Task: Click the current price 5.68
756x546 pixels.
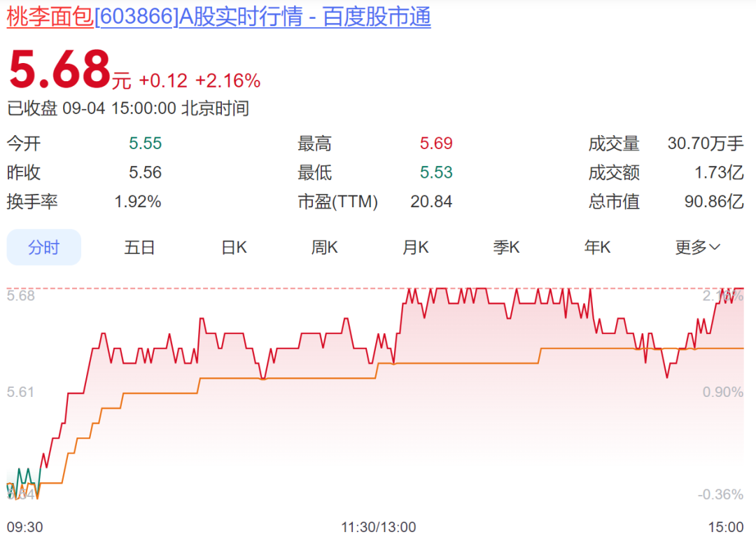Action: pos(59,69)
